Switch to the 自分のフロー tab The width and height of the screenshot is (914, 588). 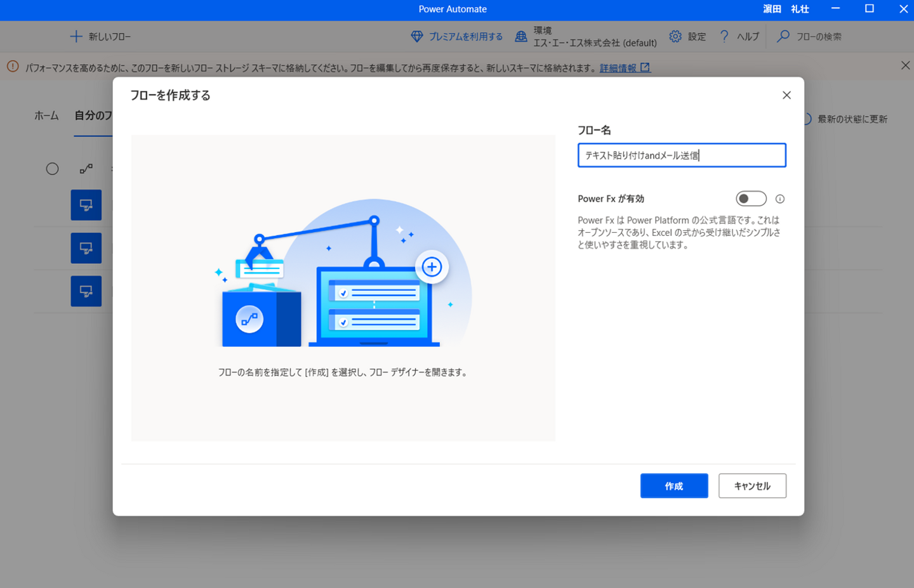point(93,115)
